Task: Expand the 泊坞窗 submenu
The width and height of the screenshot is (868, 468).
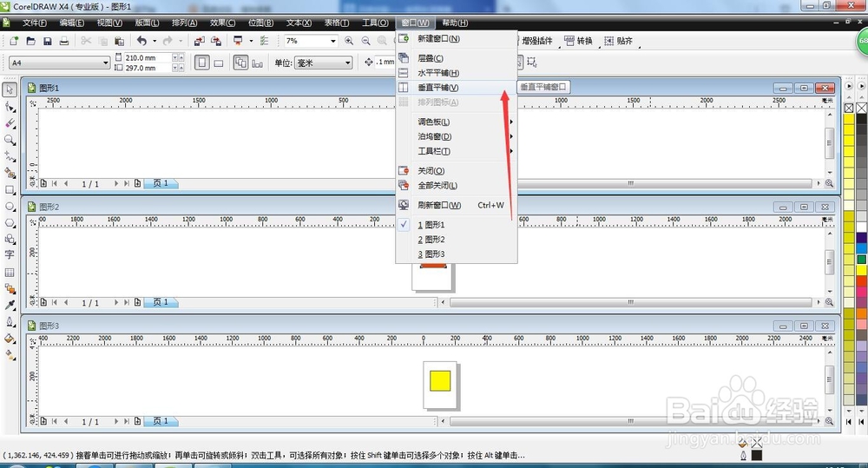Action: tap(457, 136)
